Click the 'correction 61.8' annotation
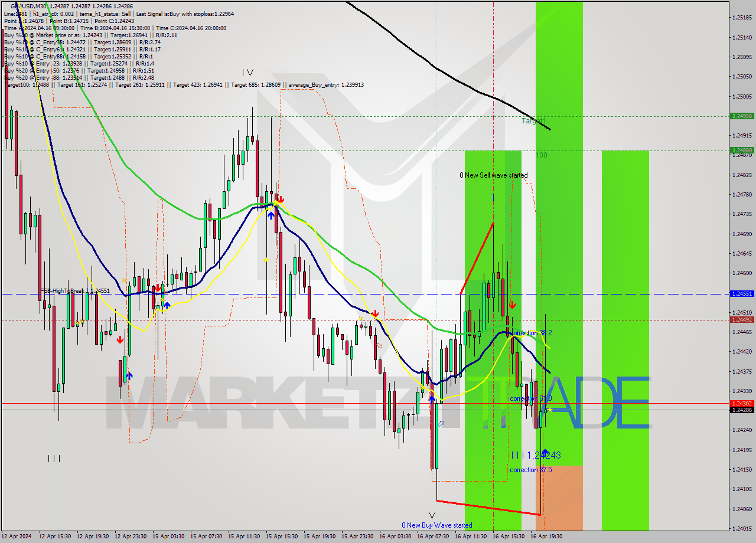The image size is (756, 543). tap(531, 399)
